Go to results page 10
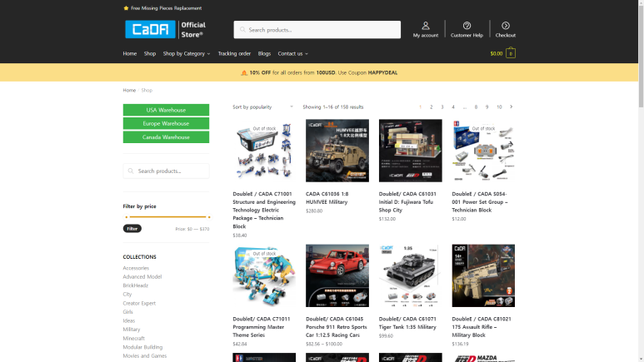The image size is (644, 362). (499, 107)
